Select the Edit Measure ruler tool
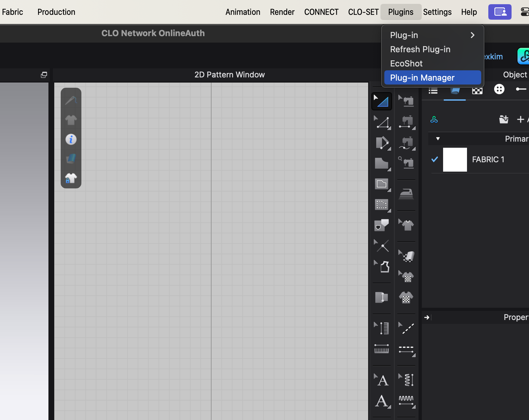 (x=382, y=328)
